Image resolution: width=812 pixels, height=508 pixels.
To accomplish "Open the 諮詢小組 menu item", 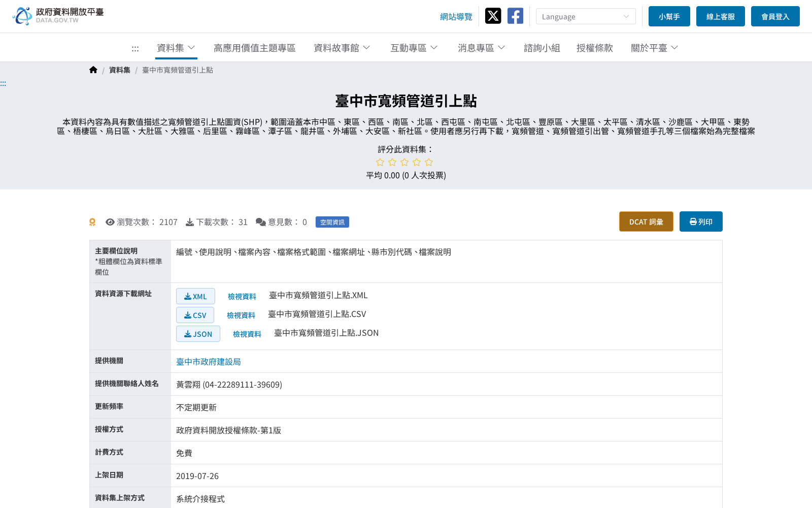I will click(x=542, y=48).
